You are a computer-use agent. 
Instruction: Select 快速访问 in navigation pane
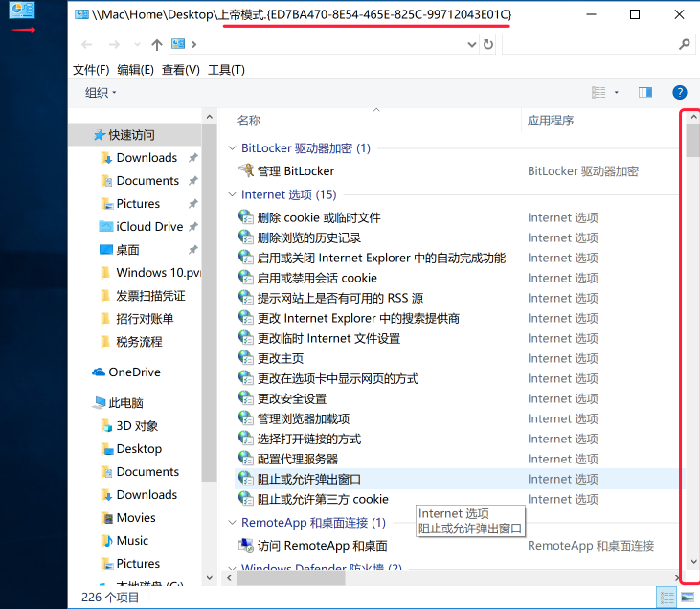[x=135, y=135]
